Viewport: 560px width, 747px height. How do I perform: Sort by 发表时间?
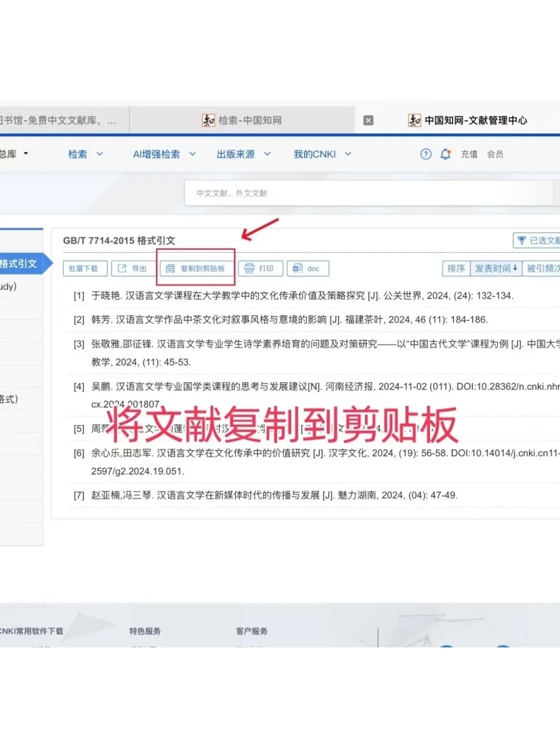(x=496, y=268)
